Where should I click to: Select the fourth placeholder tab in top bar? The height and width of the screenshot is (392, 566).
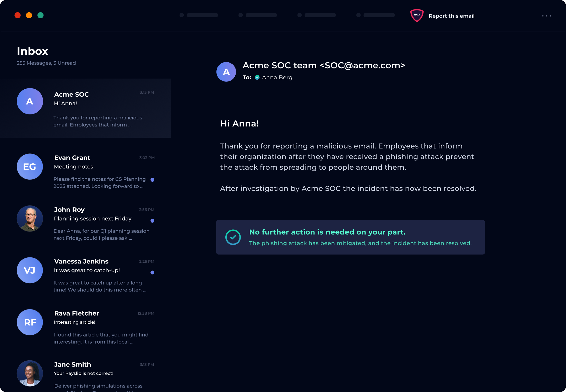(376, 15)
